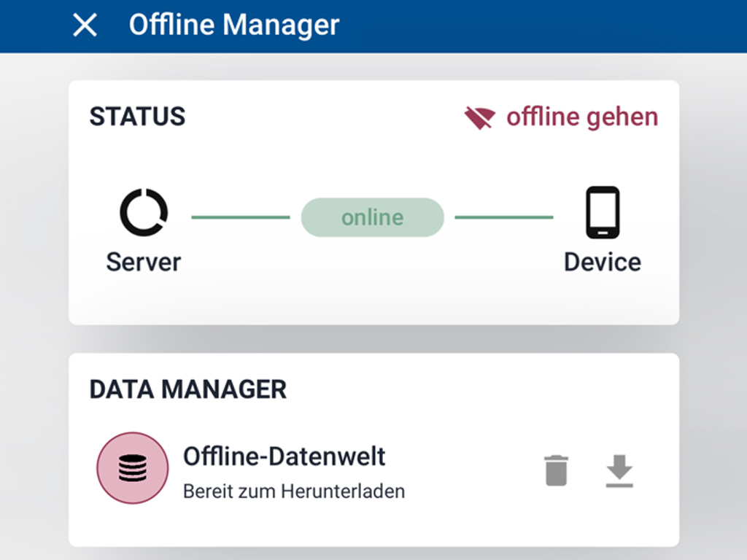This screenshot has height=560, width=747.
Task: Close the Offline Manager with the X
Action: coord(85,26)
